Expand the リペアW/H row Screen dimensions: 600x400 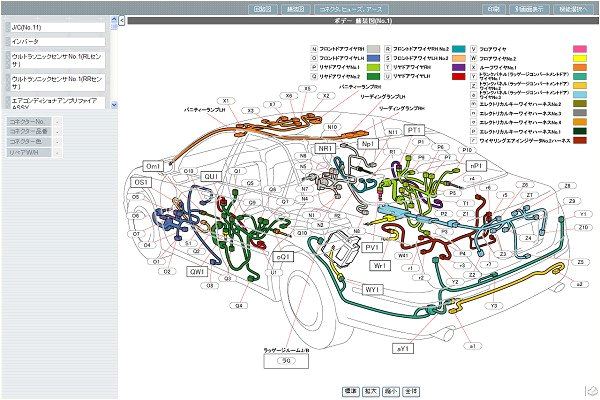pos(58,153)
